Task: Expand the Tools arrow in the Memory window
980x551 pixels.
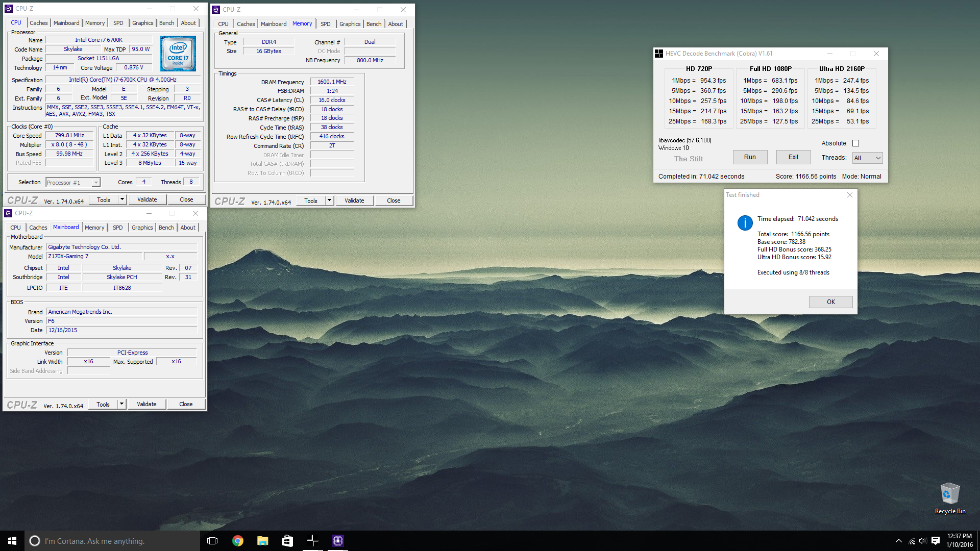Action: pyautogui.click(x=329, y=201)
